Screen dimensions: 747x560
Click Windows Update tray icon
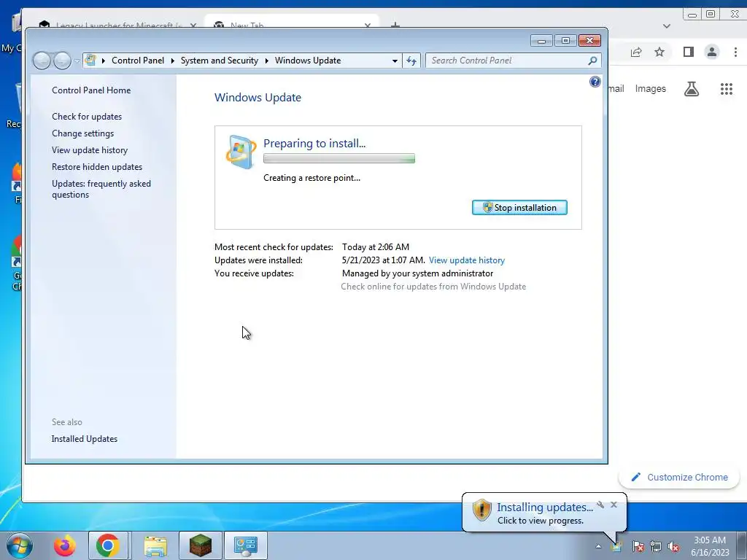[616, 546]
